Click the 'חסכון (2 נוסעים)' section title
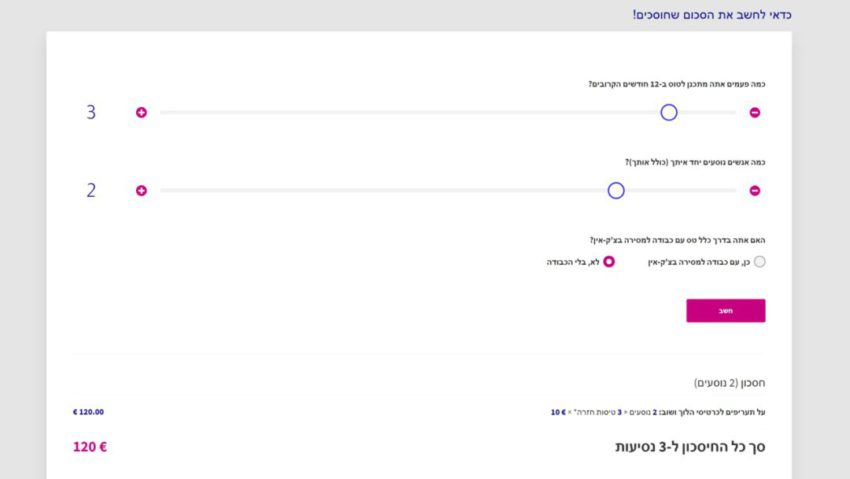Image resolution: width=850 pixels, height=479 pixels. [730, 383]
